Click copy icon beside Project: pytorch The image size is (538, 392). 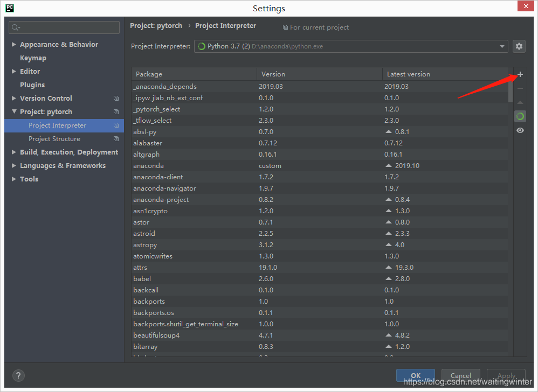point(116,111)
